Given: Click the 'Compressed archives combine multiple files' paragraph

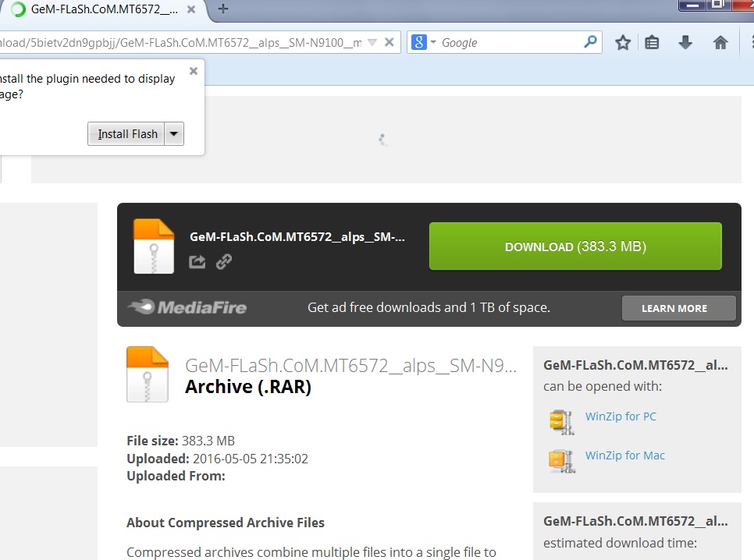Looking at the screenshot, I should click(311, 552).
